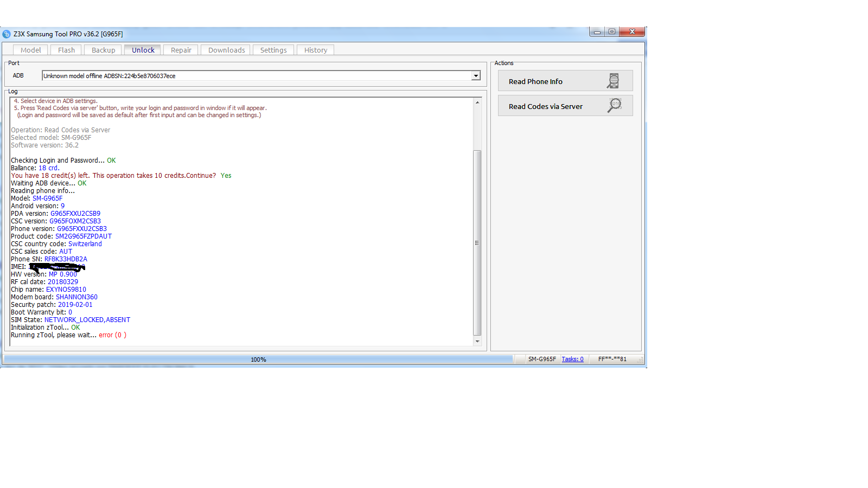The width and height of the screenshot is (868, 488).
Task: Click the Phone SN RF8K33HDB2A value
Action: point(66,259)
